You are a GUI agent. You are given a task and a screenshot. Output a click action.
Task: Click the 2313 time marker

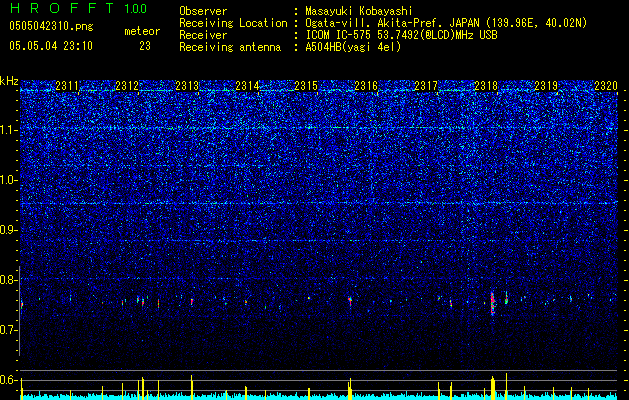pyautogui.click(x=187, y=85)
